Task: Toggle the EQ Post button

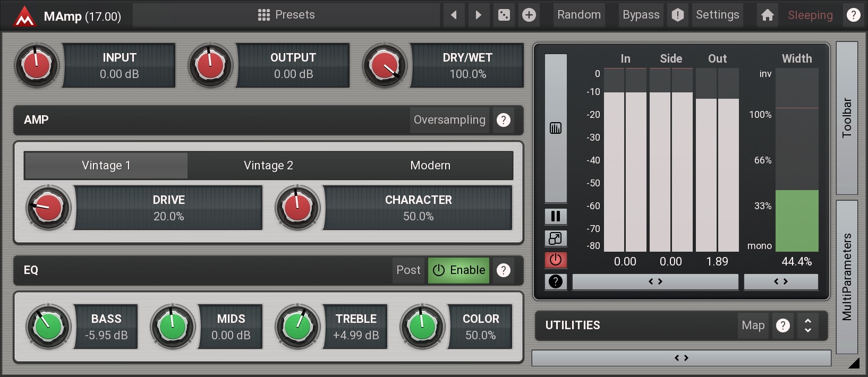Action: [x=408, y=270]
